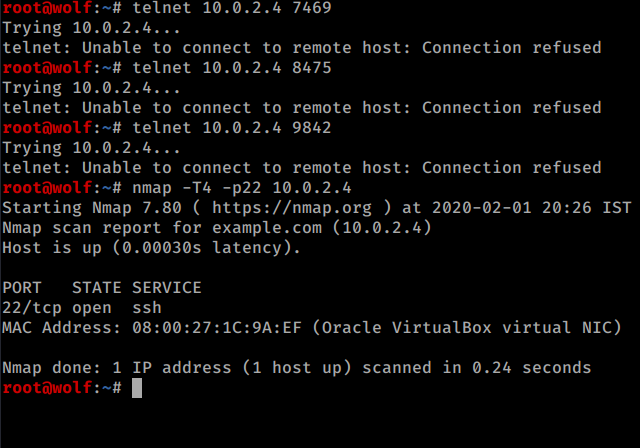640x448 pixels.
Task: Click the 'Host is up (0.00030s latency)' line
Action: point(151,248)
